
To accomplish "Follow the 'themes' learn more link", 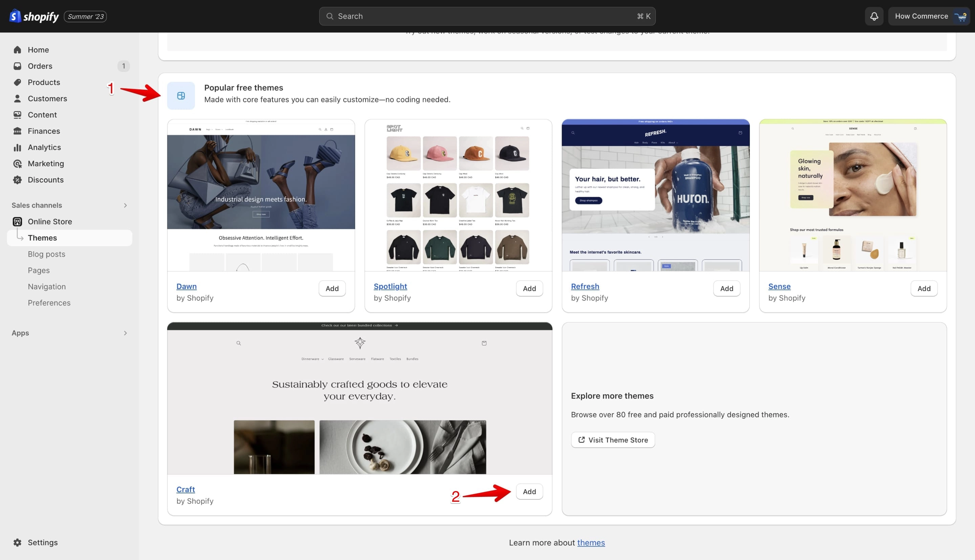I will 591,543.
